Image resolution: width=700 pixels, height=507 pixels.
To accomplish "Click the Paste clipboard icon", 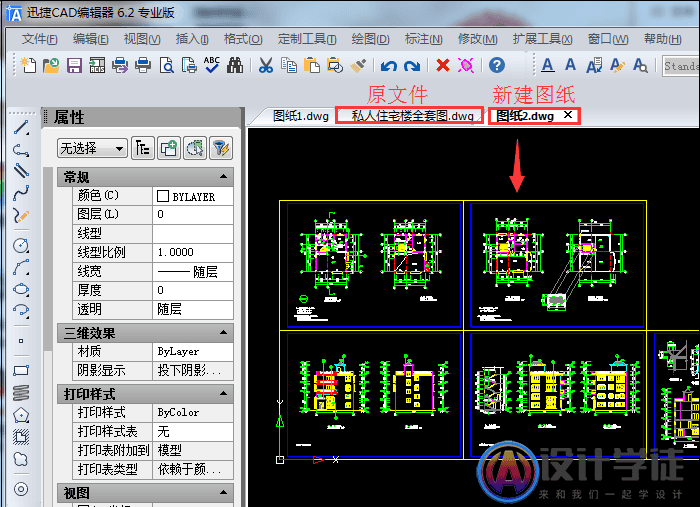I will [312, 65].
